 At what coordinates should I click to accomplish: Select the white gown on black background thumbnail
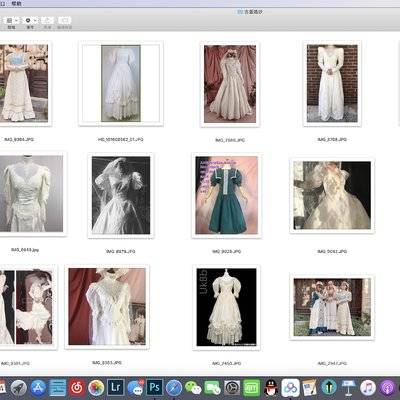[226, 307]
